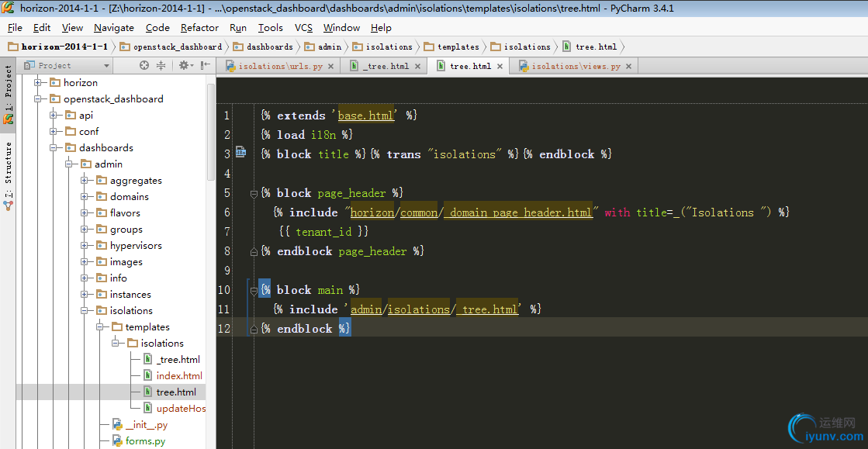Fold the page_header block at line 5

click(254, 193)
